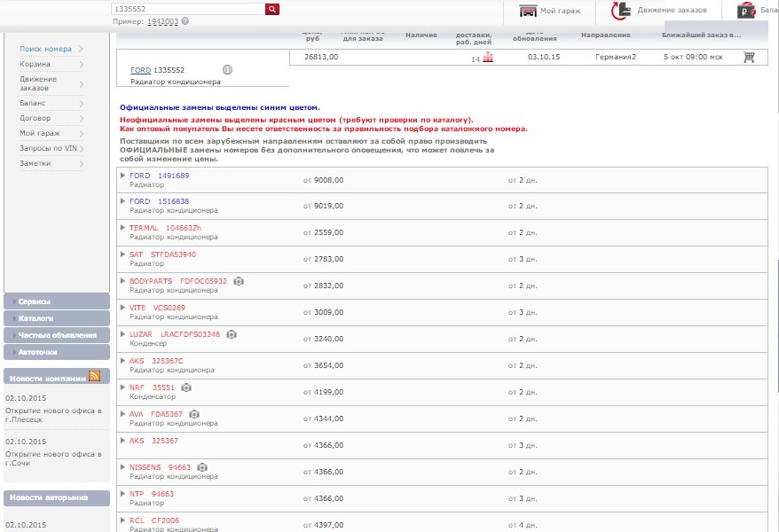Expand the Автоточки section
779x532 pixels.
click(57, 352)
